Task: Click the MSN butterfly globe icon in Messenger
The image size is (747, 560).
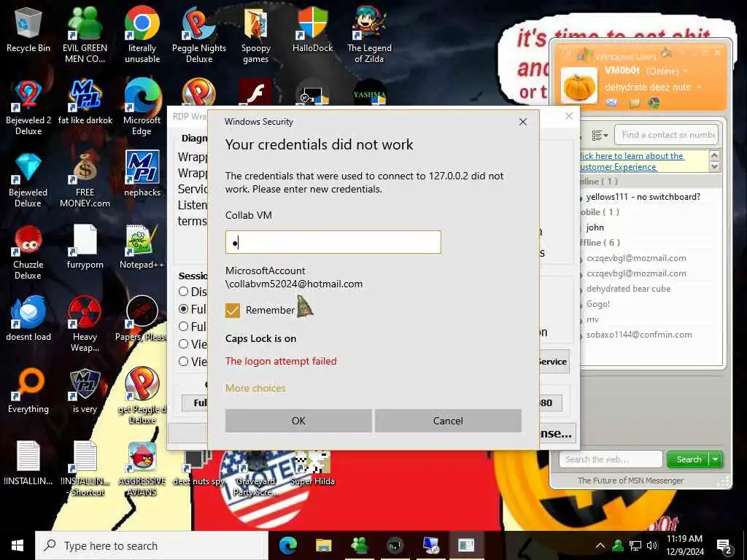Action: point(654,102)
